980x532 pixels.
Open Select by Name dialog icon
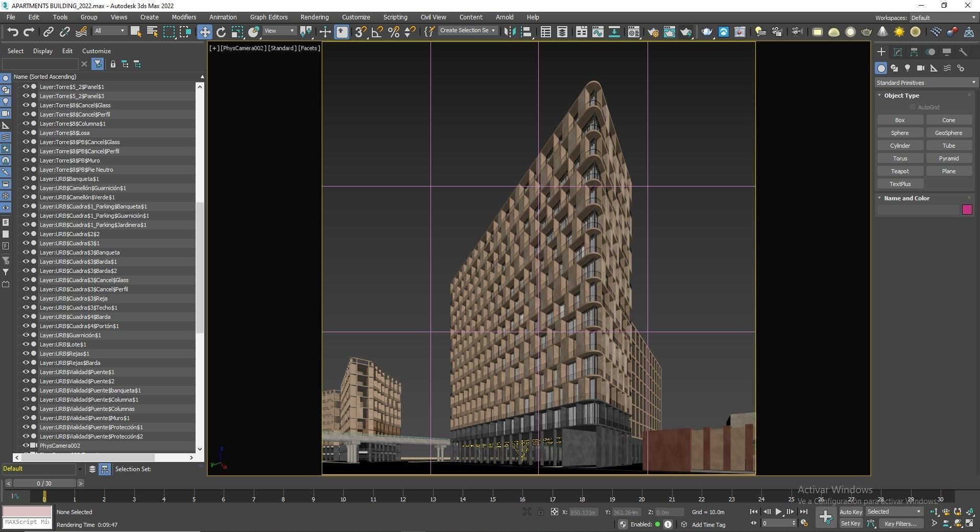tap(152, 32)
